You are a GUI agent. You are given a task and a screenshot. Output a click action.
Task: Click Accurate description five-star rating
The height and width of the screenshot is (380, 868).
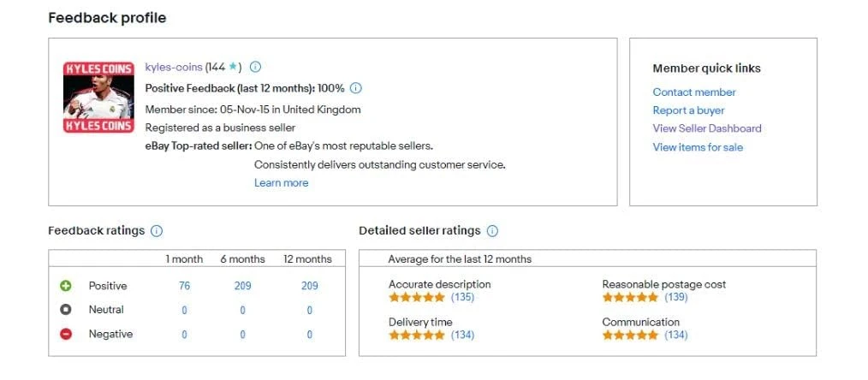coord(417,298)
